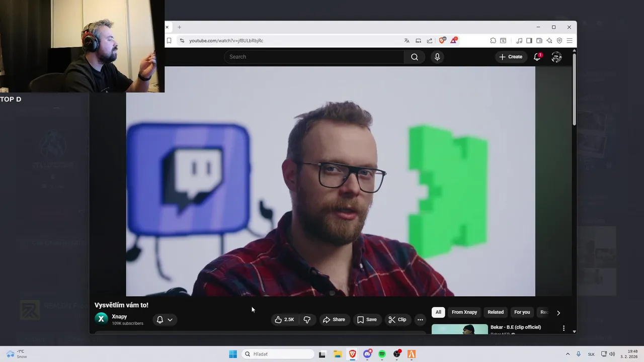Focus the YouTube Search field
The width and height of the screenshot is (644, 362).
tap(314, 57)
